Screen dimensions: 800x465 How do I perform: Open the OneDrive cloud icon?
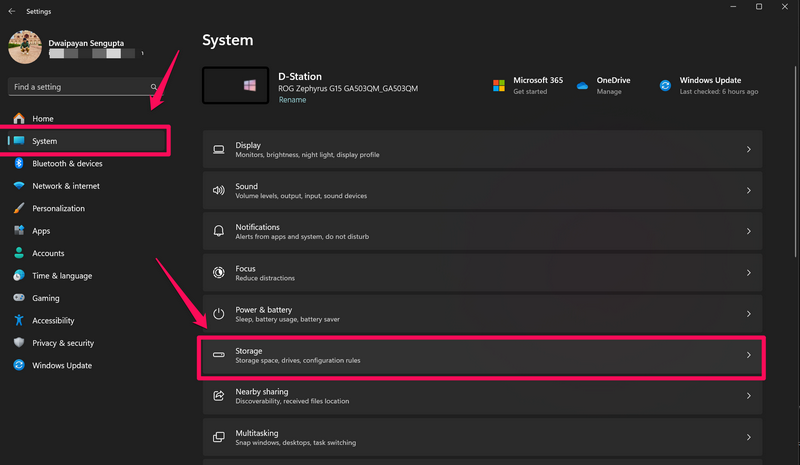(582, 85)
